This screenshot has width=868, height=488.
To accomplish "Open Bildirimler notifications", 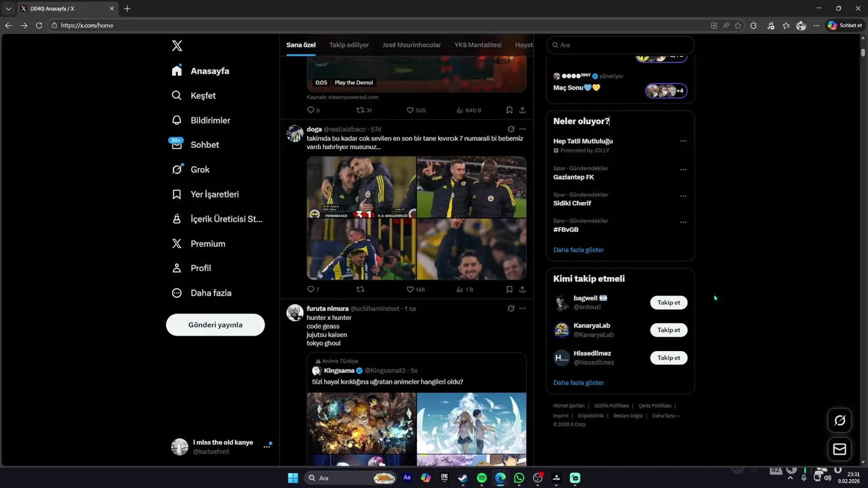I will pyautogui.click(x=201, y=120).
